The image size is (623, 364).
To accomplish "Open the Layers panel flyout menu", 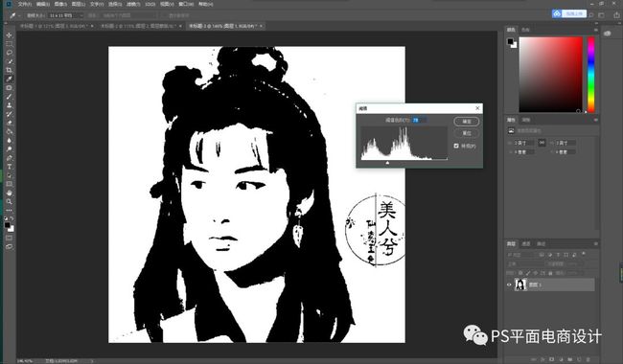I will pos(595,243).
